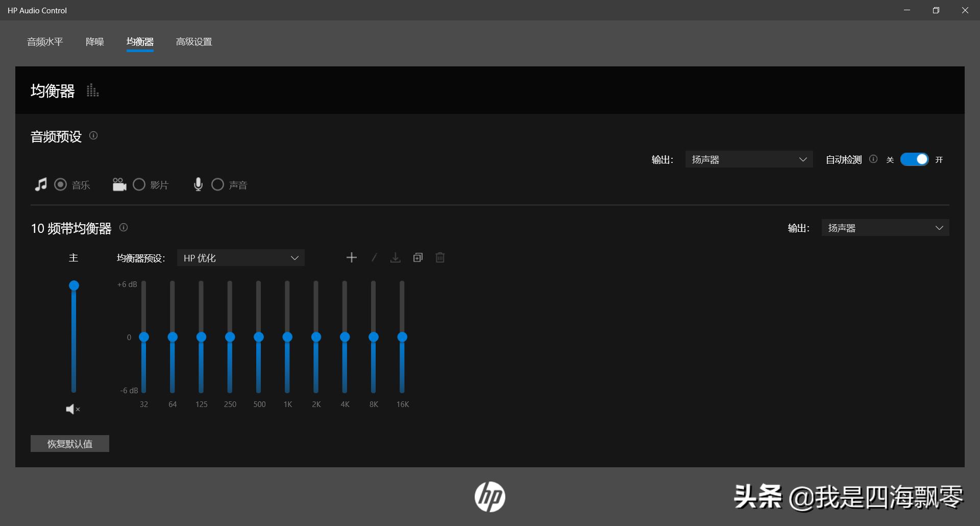This screenshot has width=980, height=526.
Task: Click the -6 dB scale label
Action: click(129, 391)
